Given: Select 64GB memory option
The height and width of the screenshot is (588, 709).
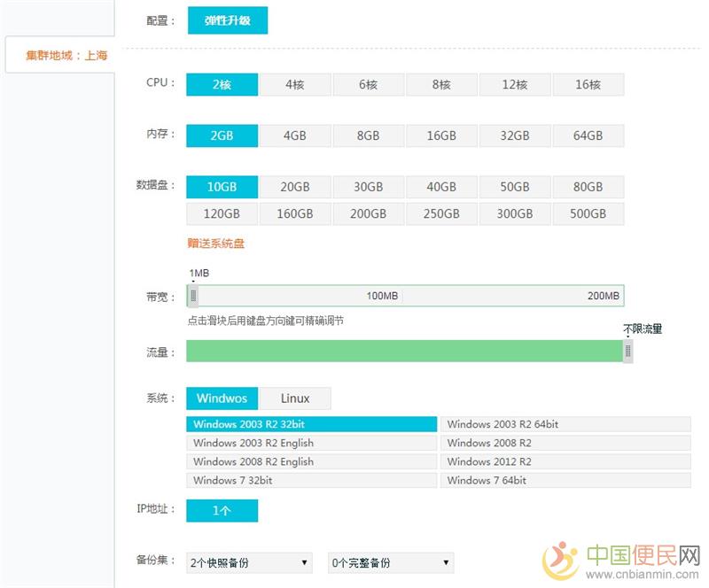Looking at the screenshot, I should (588, 135).
